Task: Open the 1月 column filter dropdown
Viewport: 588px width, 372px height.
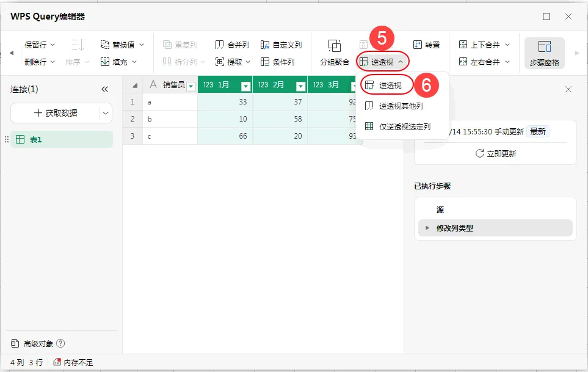Action: [245, 87]
